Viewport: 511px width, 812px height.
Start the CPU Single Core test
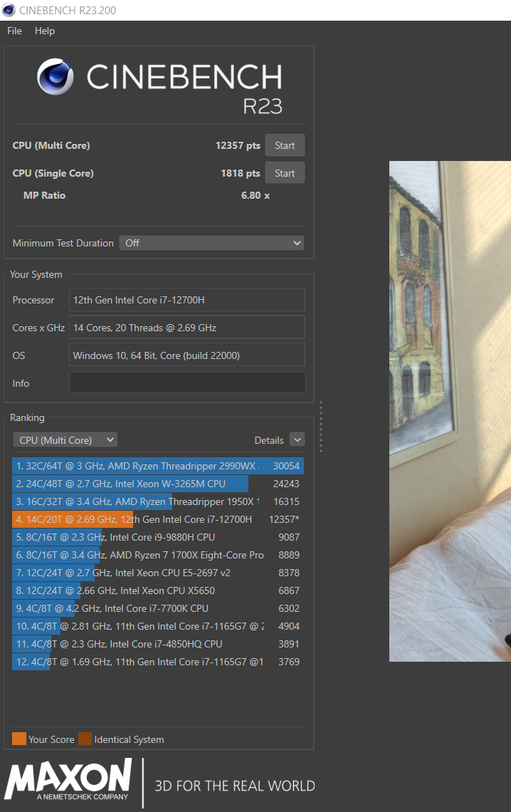coord(285,173)
